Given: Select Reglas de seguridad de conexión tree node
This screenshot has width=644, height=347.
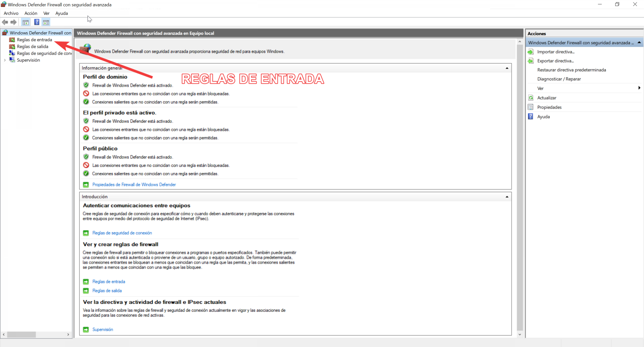Looking at the screenshot, I should tap(44, 53).
